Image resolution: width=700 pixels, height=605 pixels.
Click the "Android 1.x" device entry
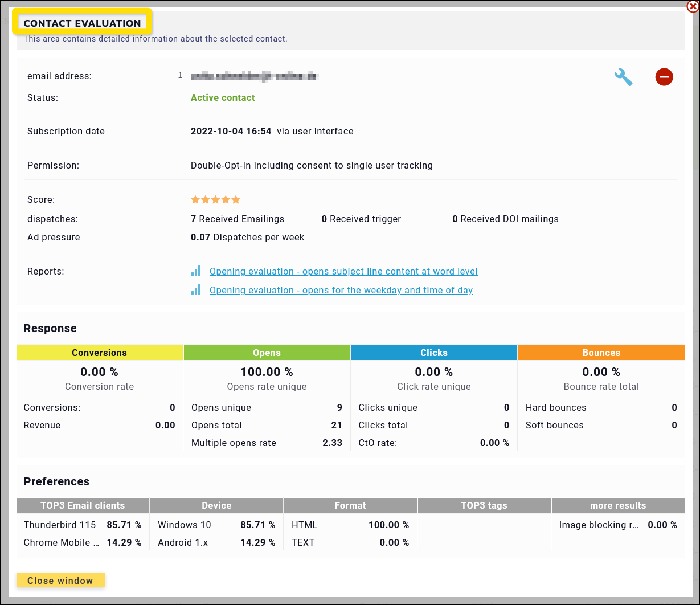183,543
